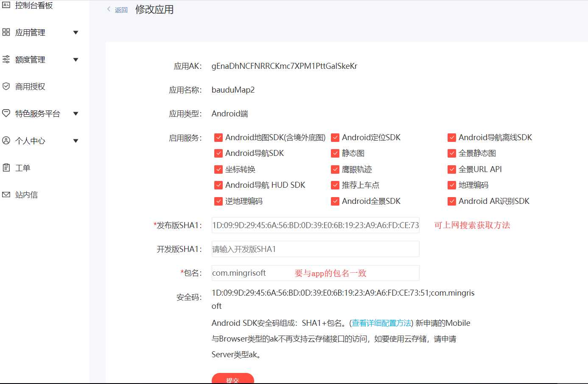Toggle the 鹰眼轨迹 checkbox
The height and width of the screenshot is (384, 588).
335,169
